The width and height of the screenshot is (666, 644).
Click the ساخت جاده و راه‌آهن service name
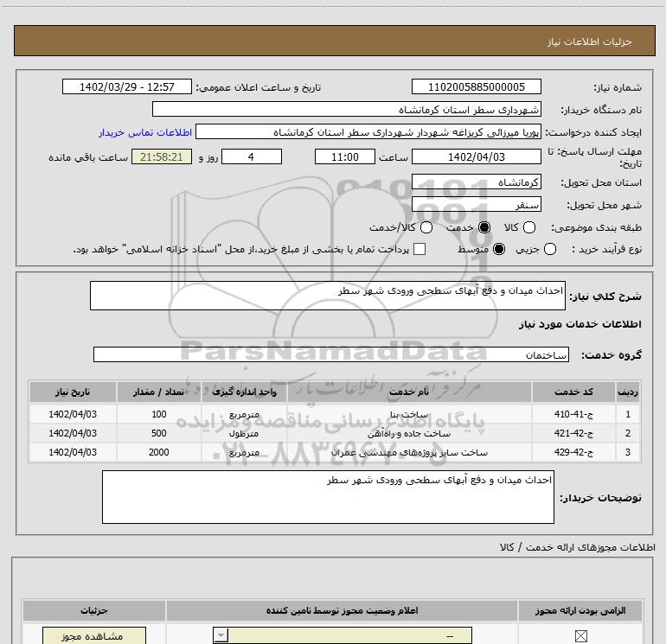pyautogui.click(x=409, y=433)
